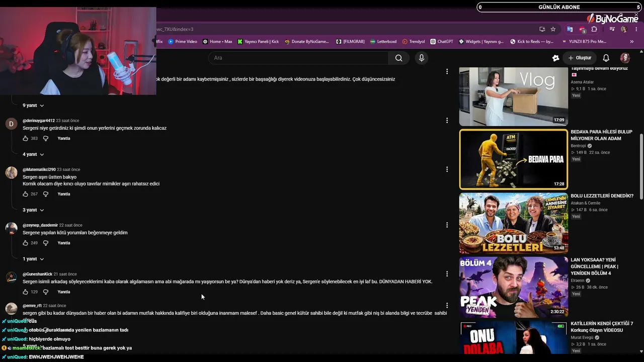The image size is (644, 362).
Task: Dislike the comment by @Matematikci290
Action: point(45,194)
